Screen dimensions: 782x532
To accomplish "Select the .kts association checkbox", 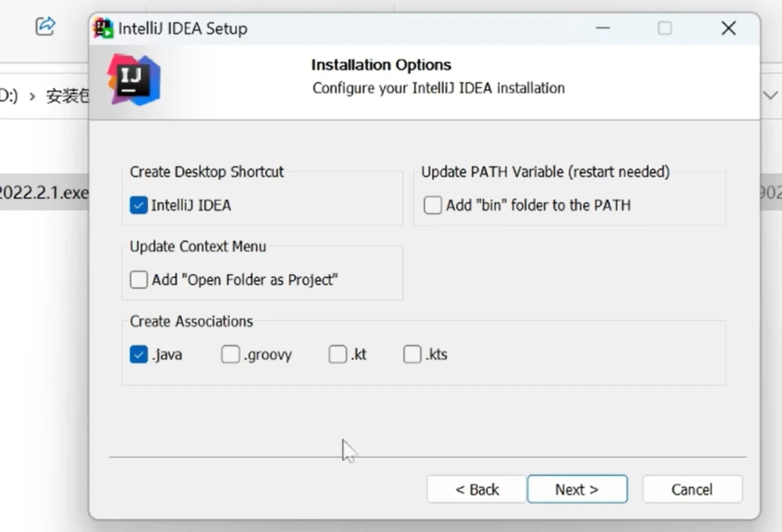I will [x=412, y=355].
